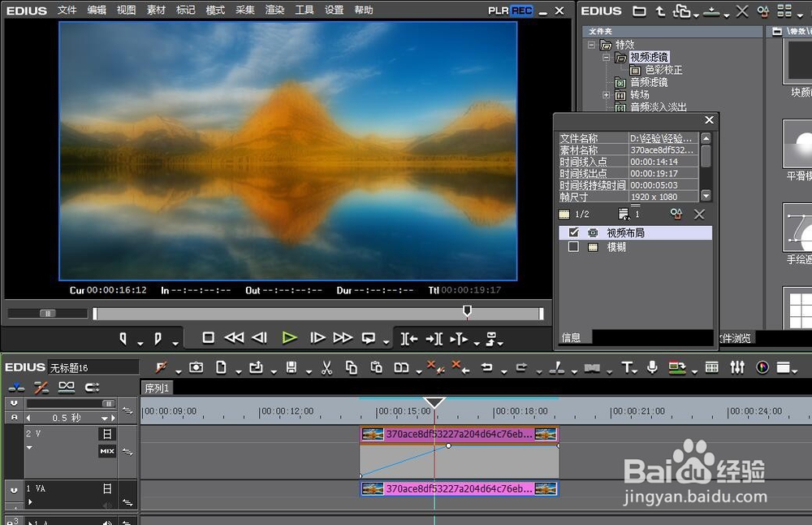Click the Rewind button in the player
The width and height of the screenshot is (812, 525).
pos(234,338)
